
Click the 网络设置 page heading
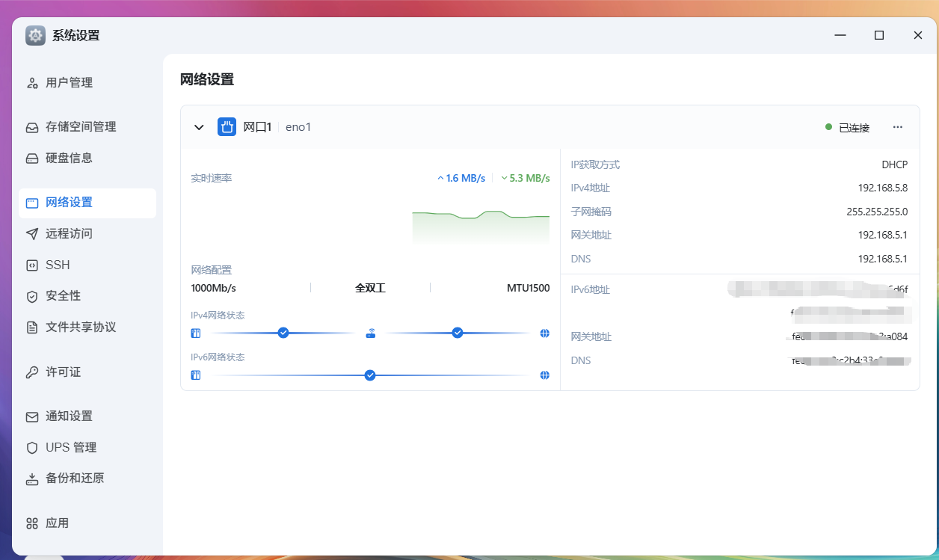pyautogui.click(x=207, y=79)
